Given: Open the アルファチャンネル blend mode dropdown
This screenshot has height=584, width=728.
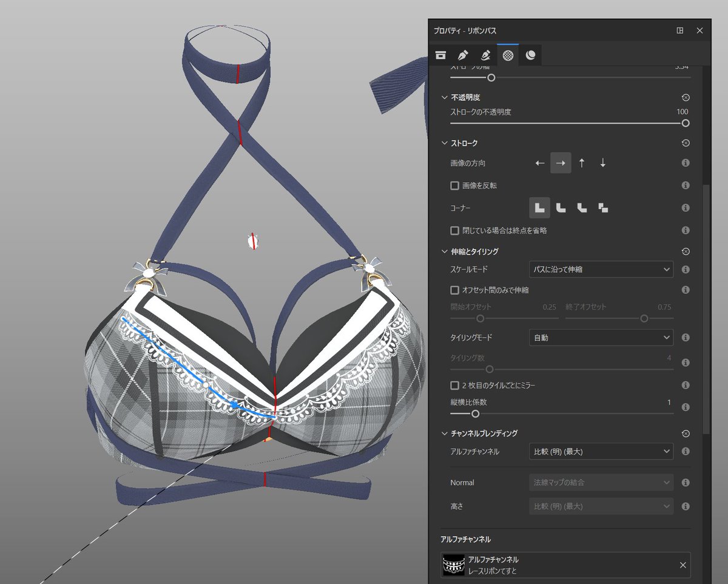Looking at the screenshot, I should [x=601, y=452].
